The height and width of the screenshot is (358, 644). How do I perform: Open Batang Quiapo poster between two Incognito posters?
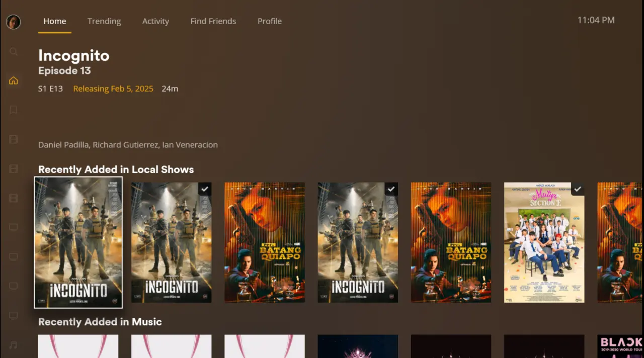point(265,242)
